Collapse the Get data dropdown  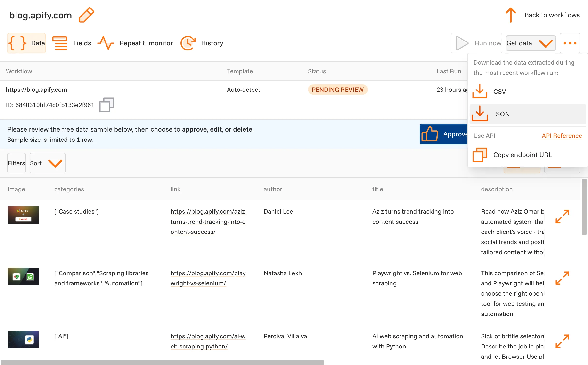point(531,43)
